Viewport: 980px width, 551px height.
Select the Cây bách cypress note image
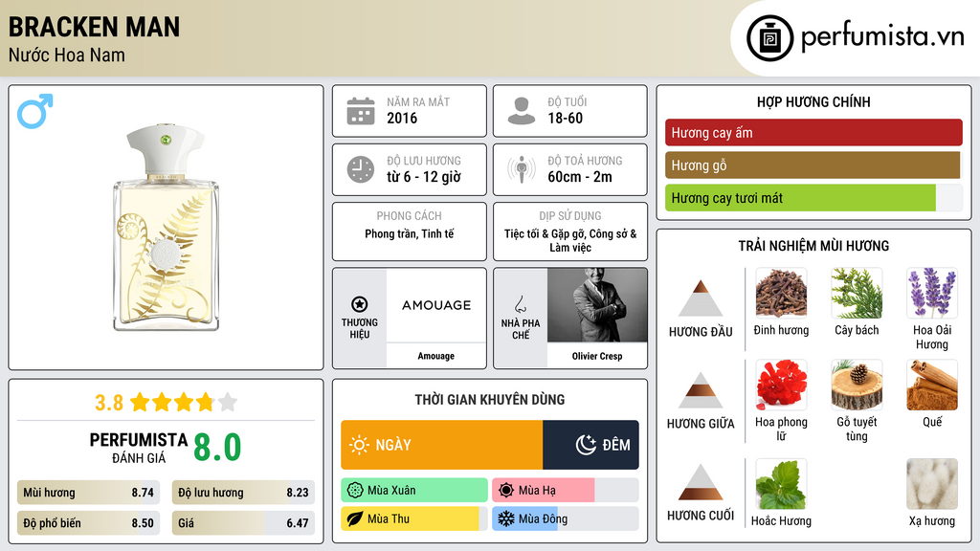tap(857, 293)
